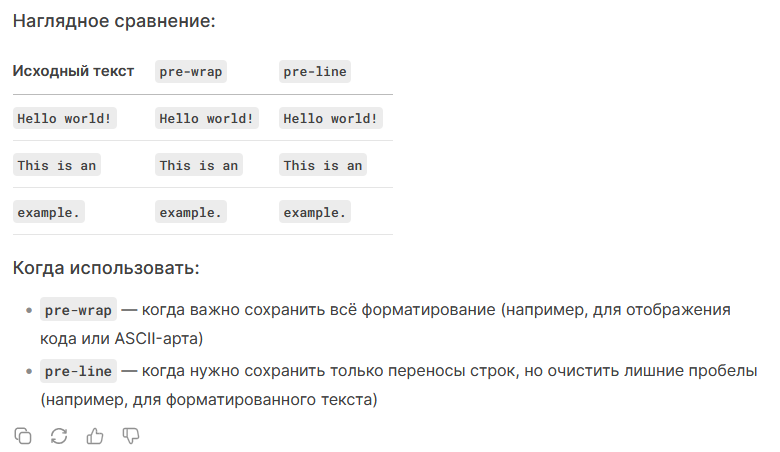Image resolution: width=780 pixels, height=452 pixels.
Task: Select Hello world! in the pre-line column
Action: click(331, 118)
